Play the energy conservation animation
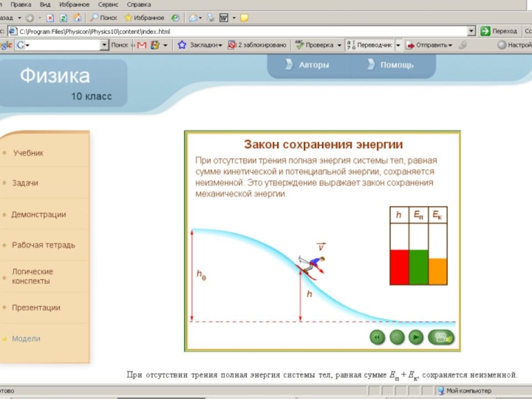 416,337
